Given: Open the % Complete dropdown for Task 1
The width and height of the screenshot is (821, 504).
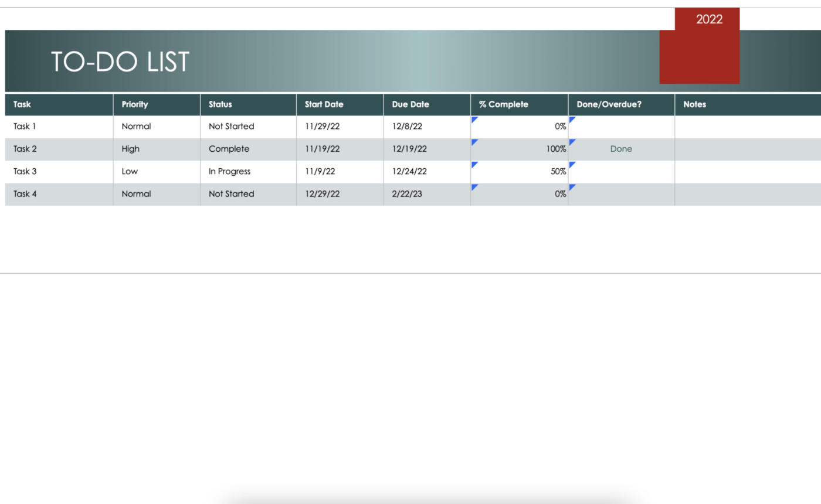Looking at the screenshot, I should [x=474, y=120].
